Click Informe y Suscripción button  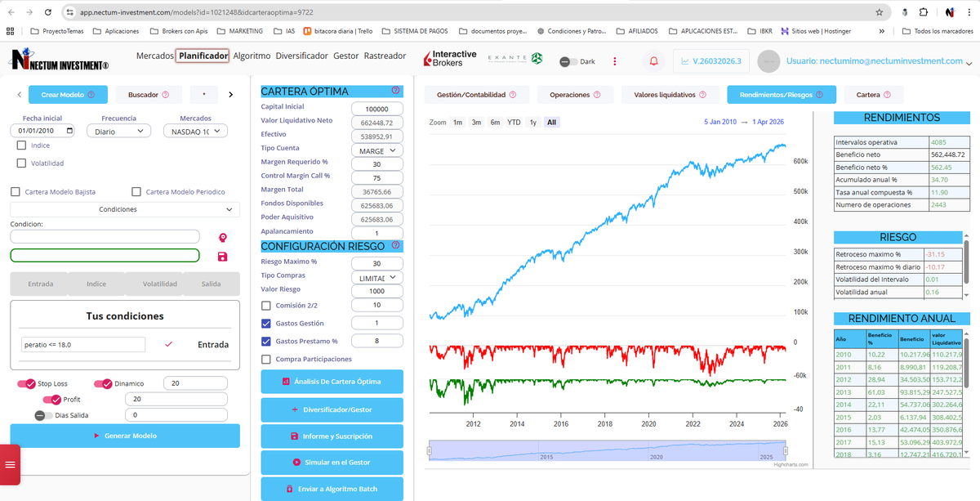332,436
